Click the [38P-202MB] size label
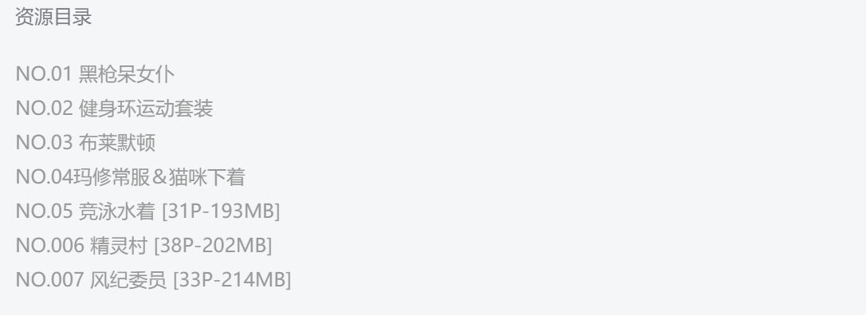The width and height of the screenshot is (868, 324). tap(213, 246)
